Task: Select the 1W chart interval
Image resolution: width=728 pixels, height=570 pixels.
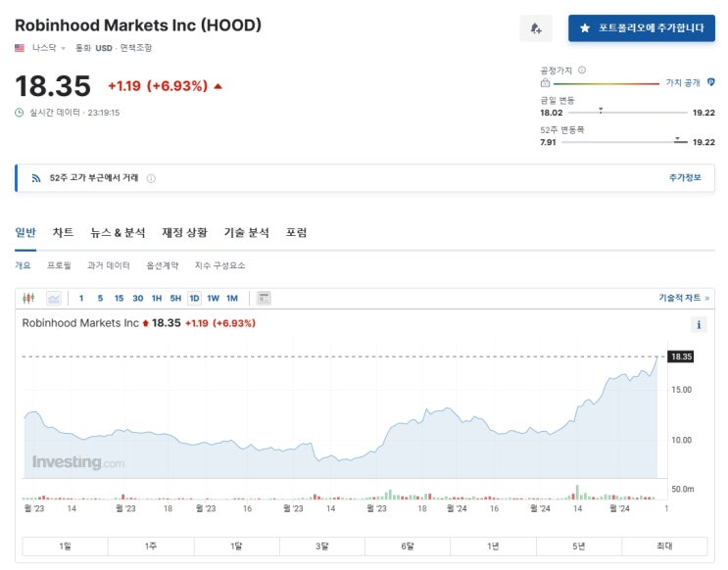Action: point(213,298)
